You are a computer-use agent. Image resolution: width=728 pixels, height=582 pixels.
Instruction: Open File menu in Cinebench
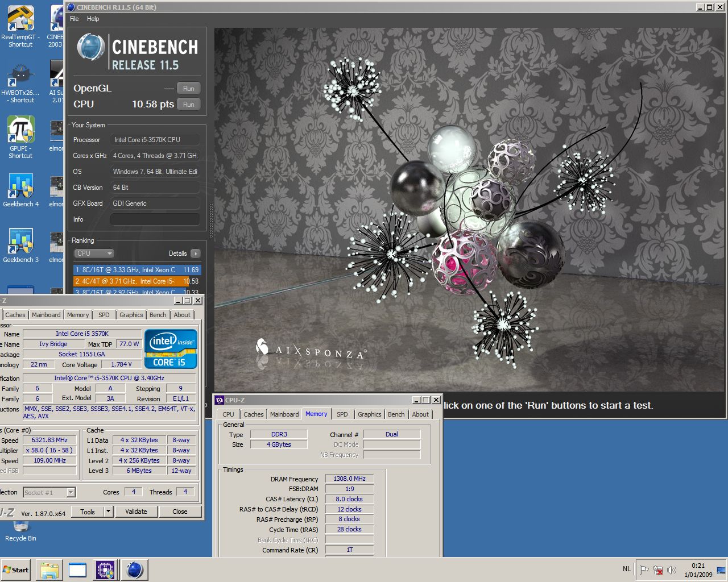tap(75, 19)
